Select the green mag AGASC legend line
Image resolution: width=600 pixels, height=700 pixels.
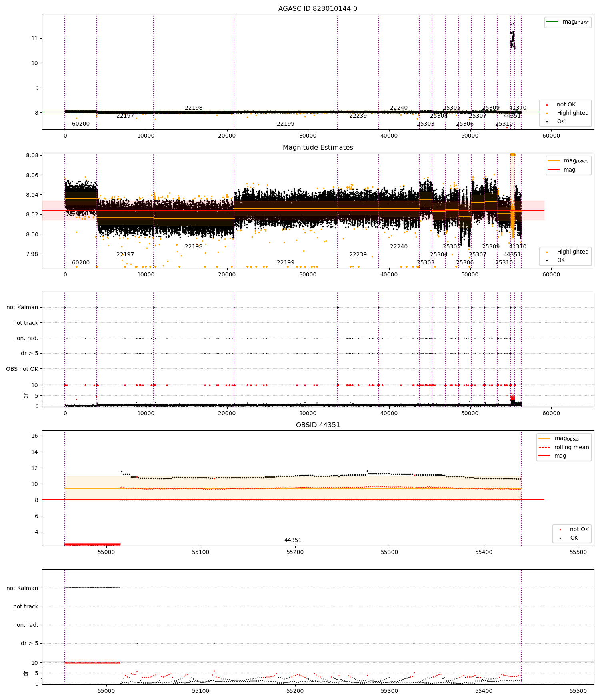pyautogui.click(x=552, y=22)
